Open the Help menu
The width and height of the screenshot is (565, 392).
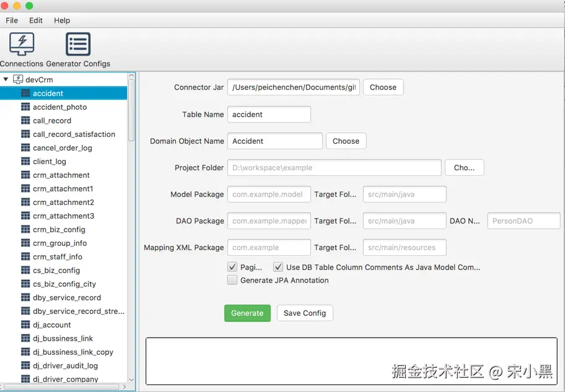[62, 20]
